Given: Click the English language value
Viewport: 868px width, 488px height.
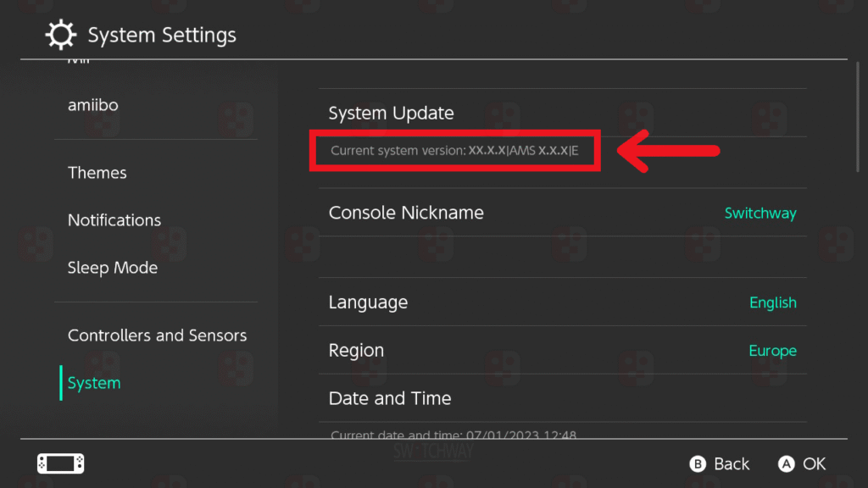Looking at the screenshot, I should [x=773, y=302].
